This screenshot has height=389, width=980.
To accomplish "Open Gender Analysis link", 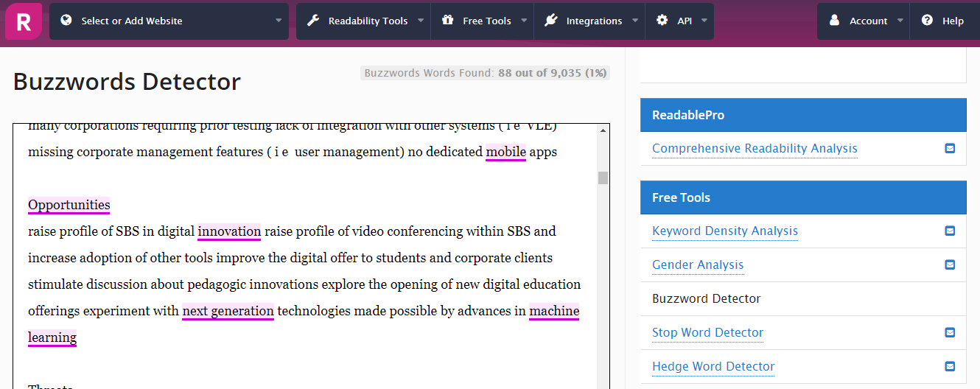I will [x=698, y=265].
